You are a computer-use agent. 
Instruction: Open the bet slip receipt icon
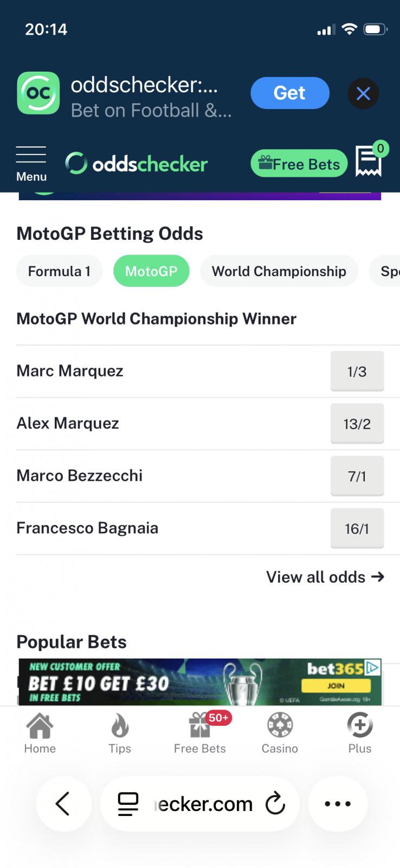pyautogui.click(x=369, y=162)
